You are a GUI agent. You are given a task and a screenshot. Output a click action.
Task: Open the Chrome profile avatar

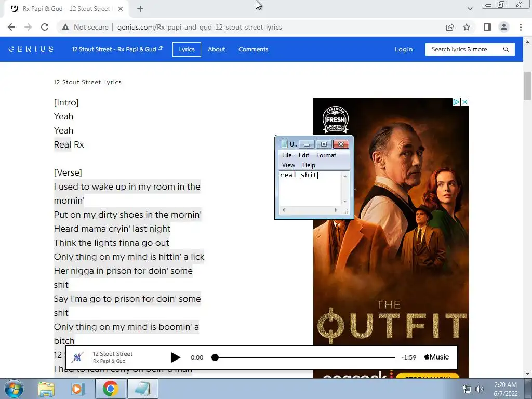coord(504,27)
